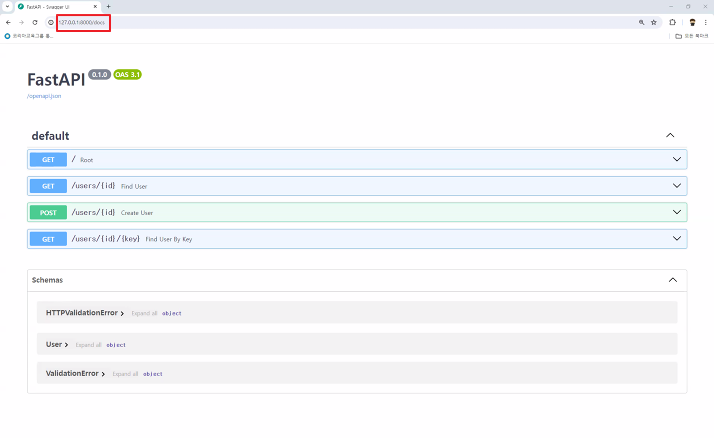Open the browser profile avatar

click(x=693, y=22)
